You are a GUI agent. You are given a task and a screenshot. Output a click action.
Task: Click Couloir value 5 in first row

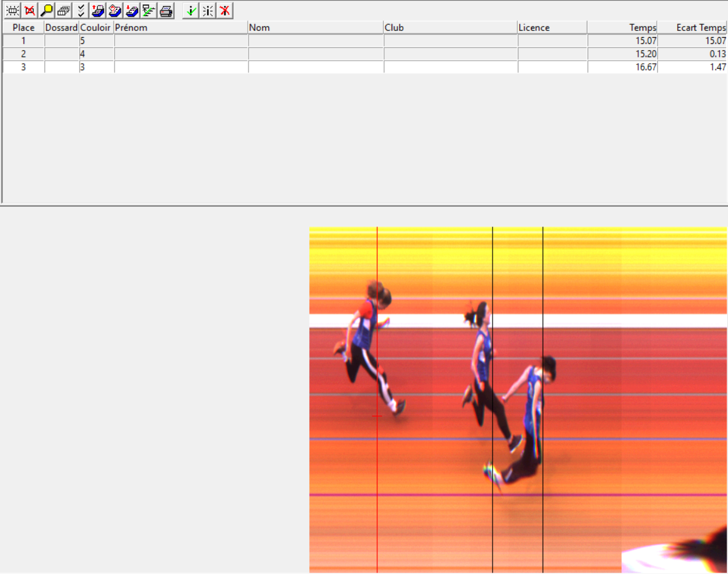tap(96, 41)
